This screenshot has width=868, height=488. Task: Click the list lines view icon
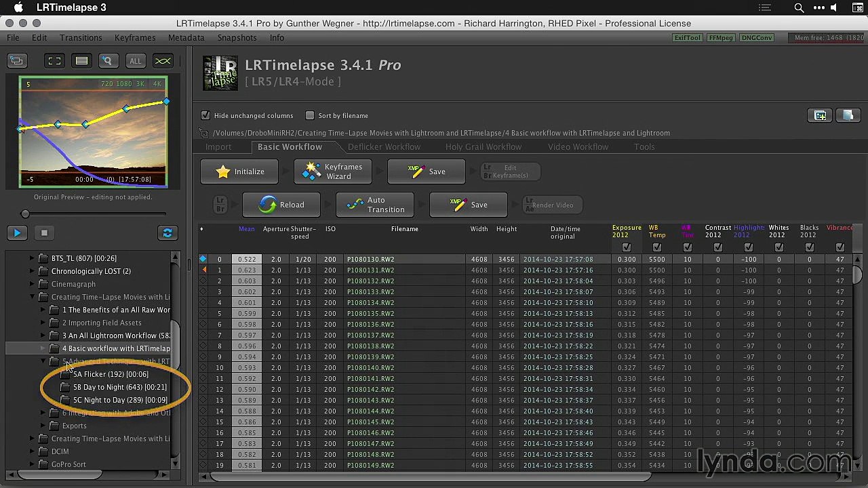[81, 61]
